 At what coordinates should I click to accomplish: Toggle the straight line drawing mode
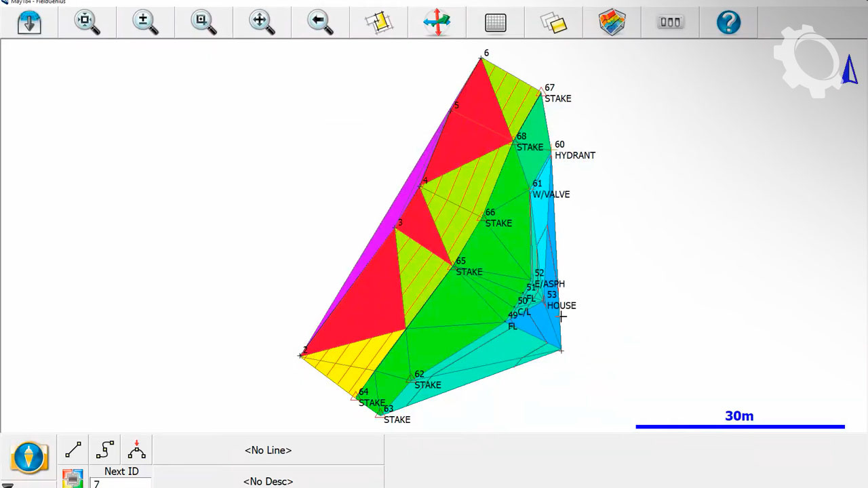tap(73, 449)
